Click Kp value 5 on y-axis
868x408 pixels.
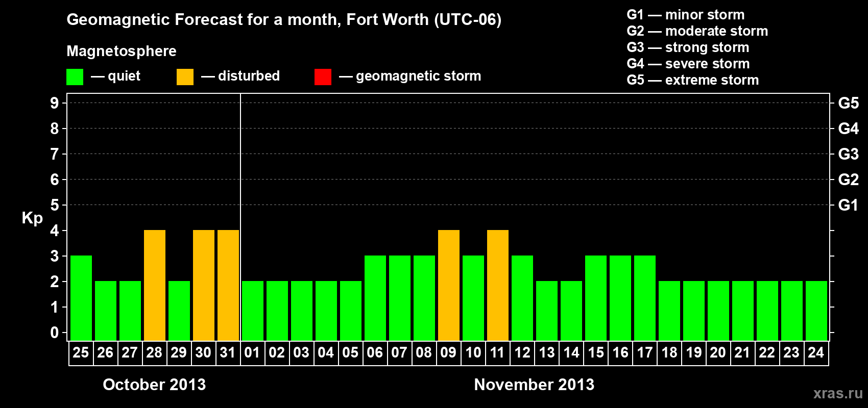click(55, 205)
